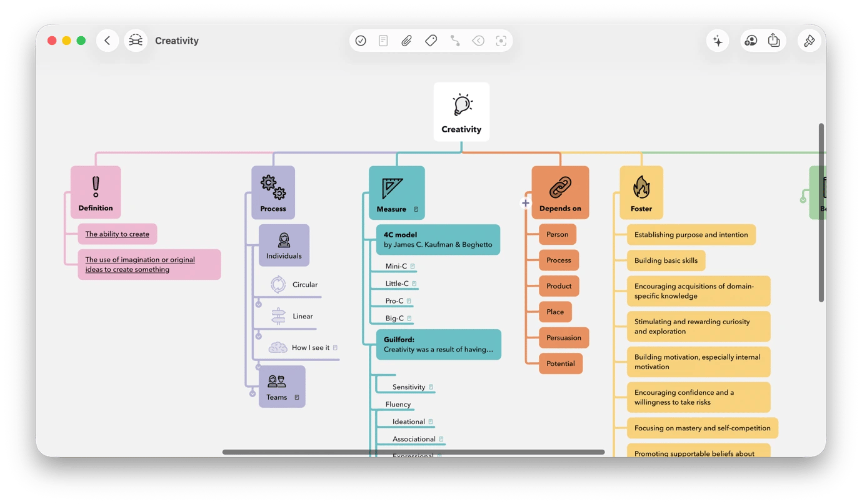Select the Potential node
This screenshot has height=504, width=862.
point(561,363)
